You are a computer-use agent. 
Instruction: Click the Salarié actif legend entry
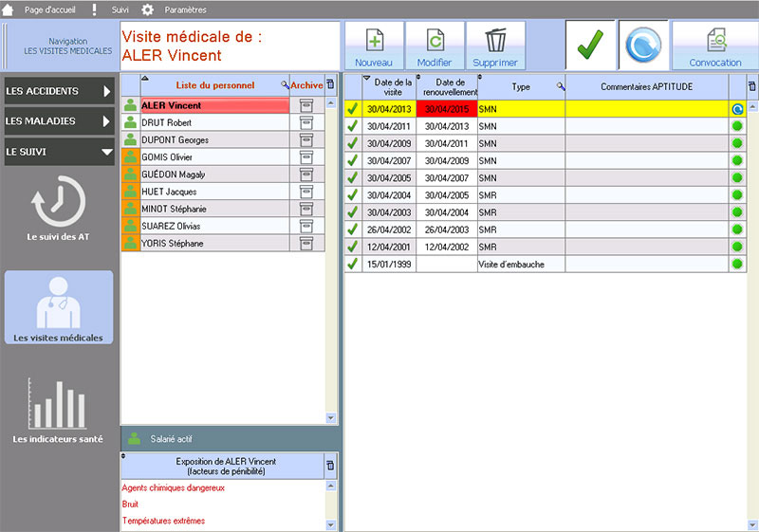pos(160,439)
